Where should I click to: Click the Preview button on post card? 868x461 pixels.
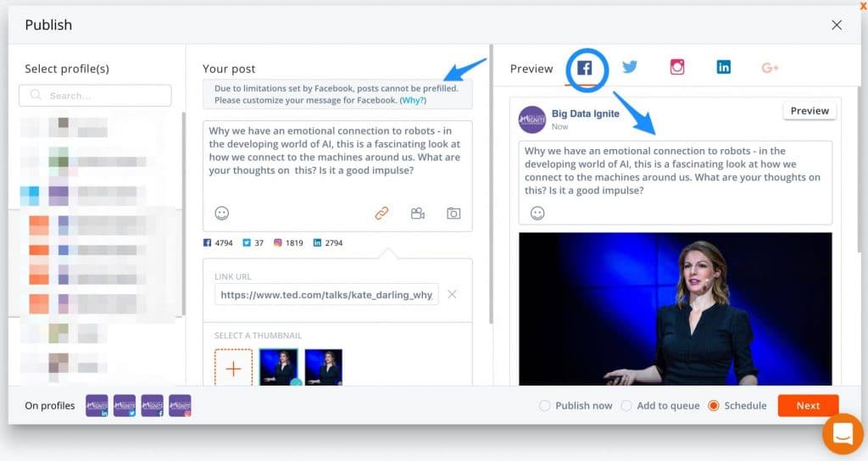pyautogui.click(x=809, y=111)
